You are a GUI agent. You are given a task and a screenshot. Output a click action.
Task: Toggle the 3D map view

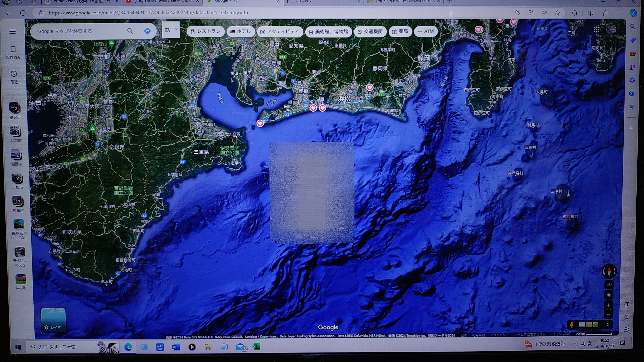(x=609, y=284)
